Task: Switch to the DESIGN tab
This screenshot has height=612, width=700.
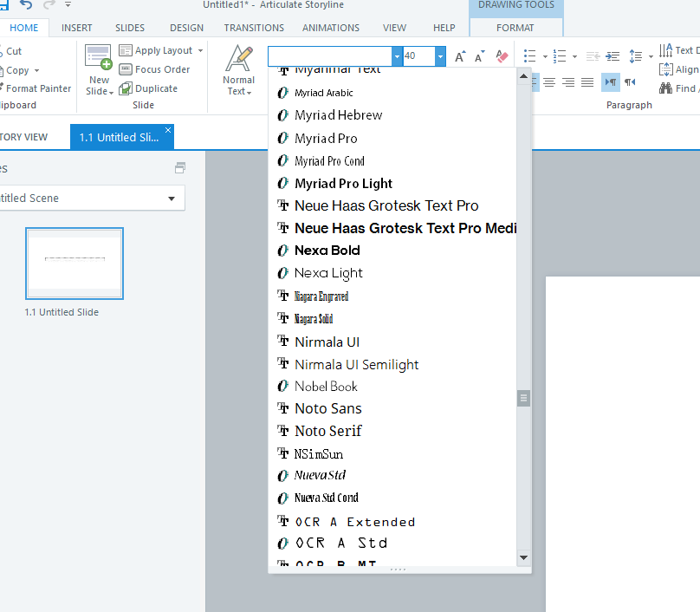Action: click(x=186, y=28)
